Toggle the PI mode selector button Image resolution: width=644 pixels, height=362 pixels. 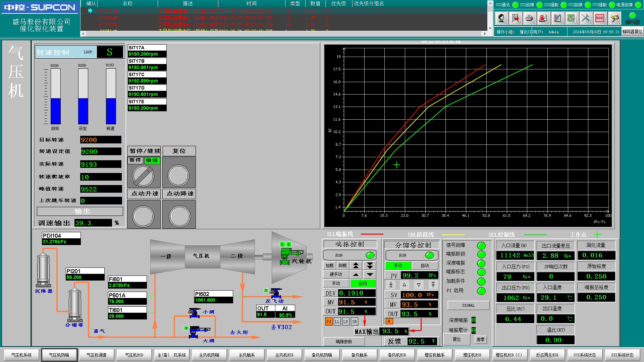pyautogui.click(x=329, y=322)
